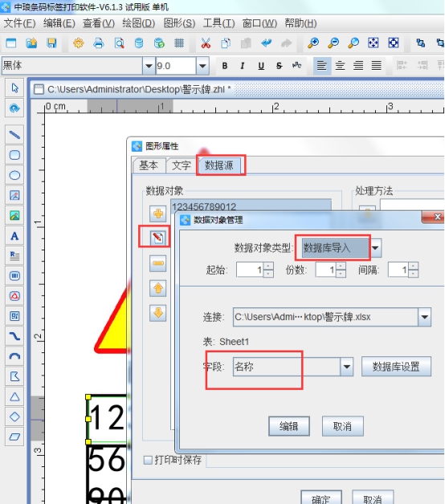The height and width of the screenshot is (504, 445).
Task: Switch to the 基本 tab
Action: point(149,165)
